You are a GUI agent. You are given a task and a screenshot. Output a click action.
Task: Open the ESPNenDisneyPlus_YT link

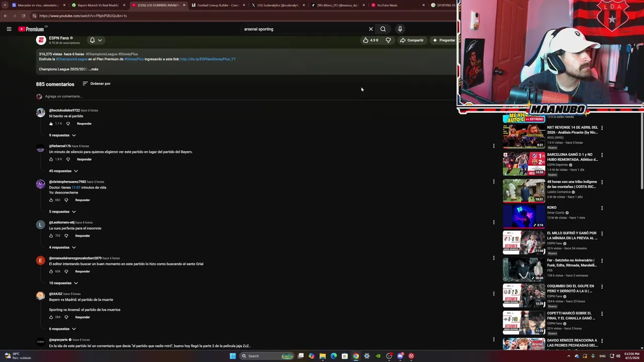click(208, 59)
